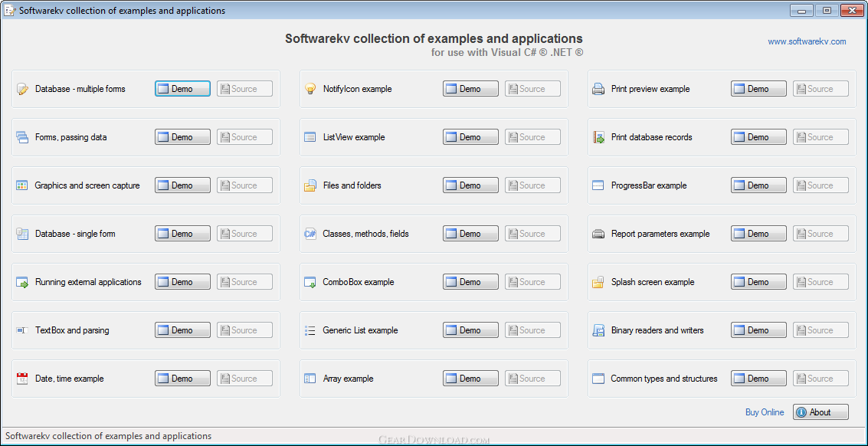Viewport: 868px width, 446px height.
Task: Select the Print database records icon
Action: pos(598,137)
